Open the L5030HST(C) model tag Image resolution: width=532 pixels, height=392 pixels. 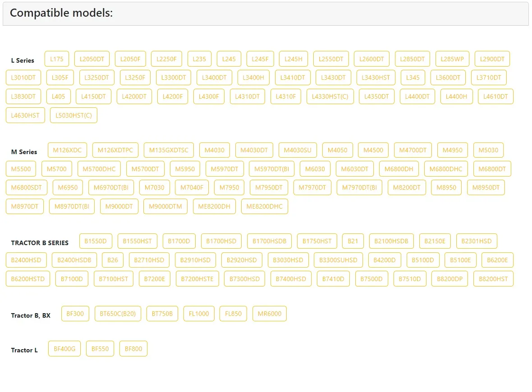click(73, 115)
